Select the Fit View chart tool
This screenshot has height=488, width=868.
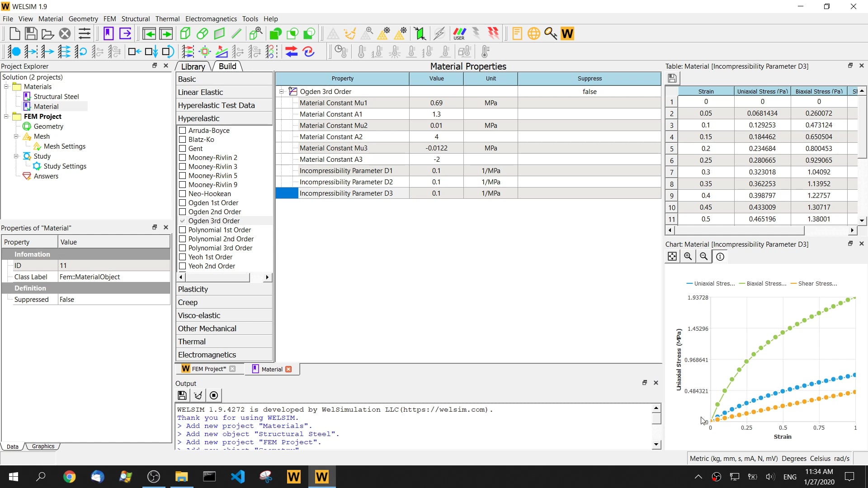tap(672, 256)
